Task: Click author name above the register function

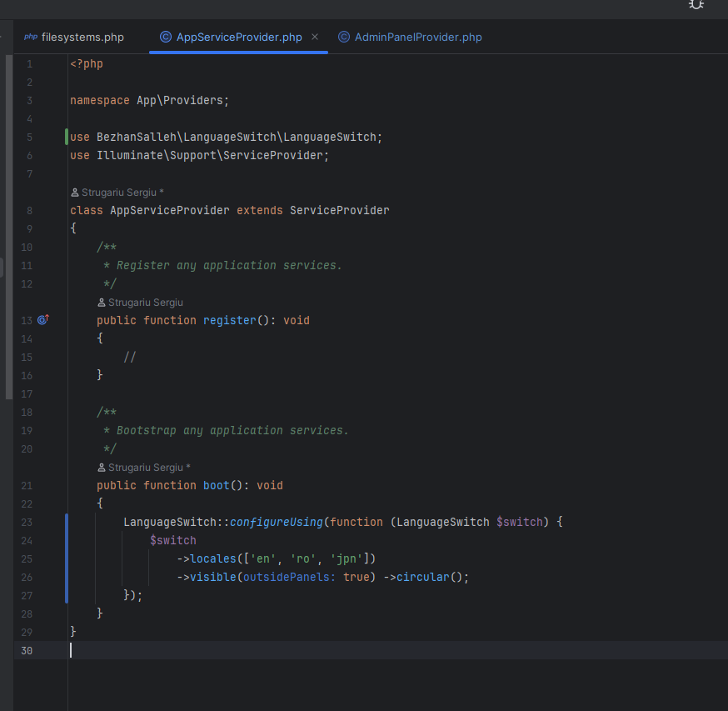Action: (145, 303)
